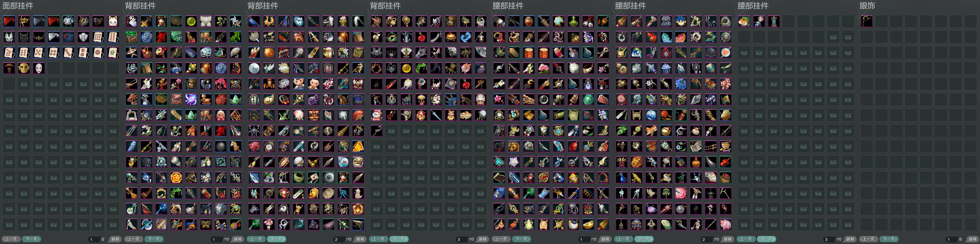Viewport: 980px width, 244px height.
Task: Select the green potion bottle waist item
Action: point(573,21)
